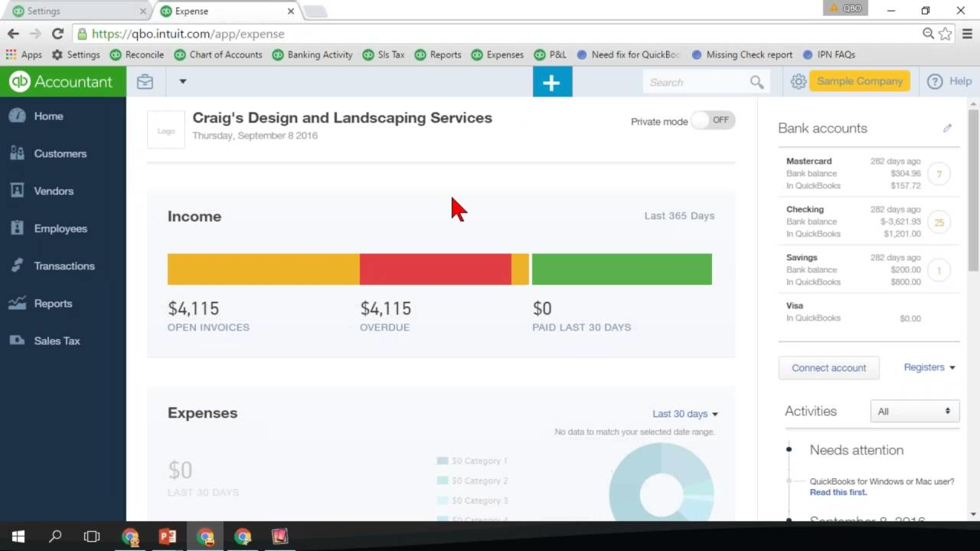The height and width of the screenshot is (551, 980).
Task: Open the Read this first link
Action: [838, 492]
